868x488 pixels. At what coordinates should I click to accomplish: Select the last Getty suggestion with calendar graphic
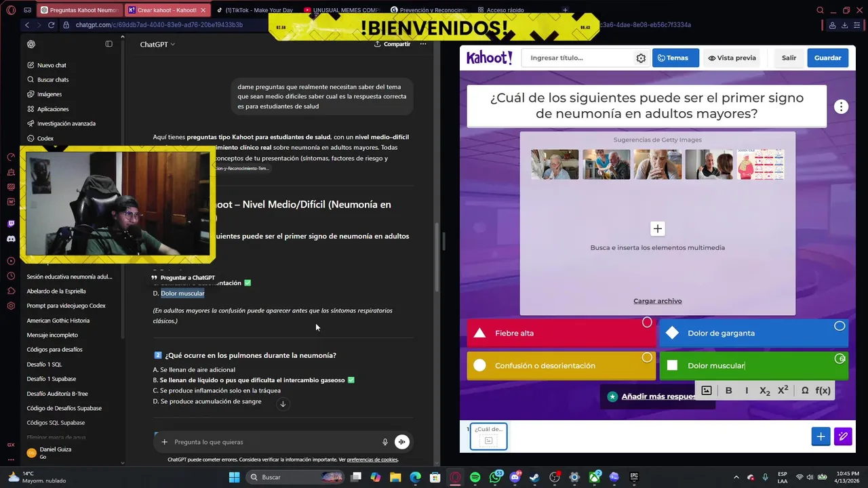coord(761,165)
